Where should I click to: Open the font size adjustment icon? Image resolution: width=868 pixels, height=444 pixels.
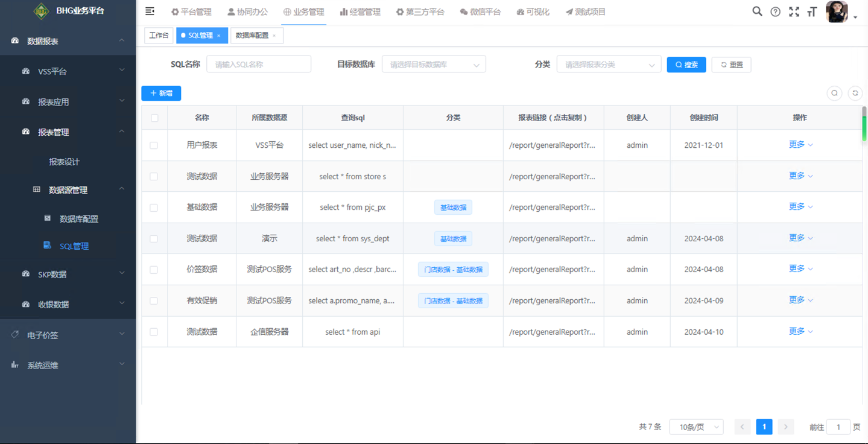812,11
